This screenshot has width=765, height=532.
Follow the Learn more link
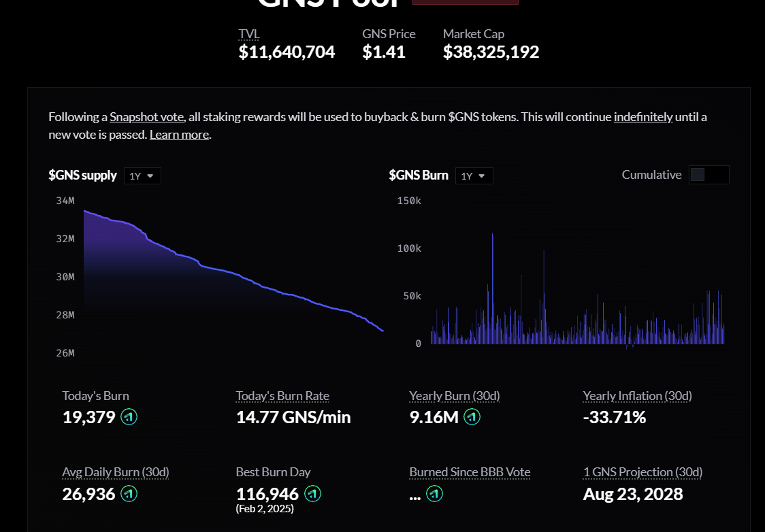pos(179,135)
